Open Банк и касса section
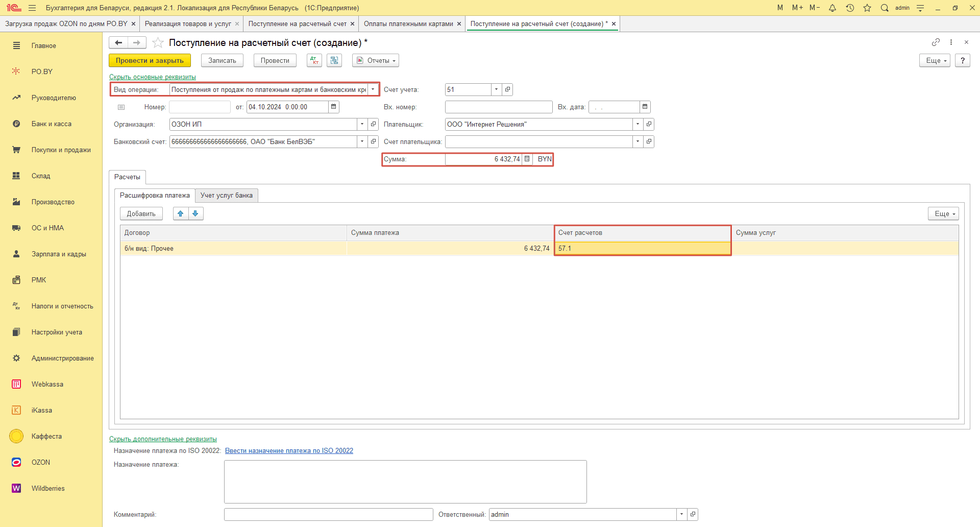This screenshot has width=980, height=527. click(x=51, y=124)
